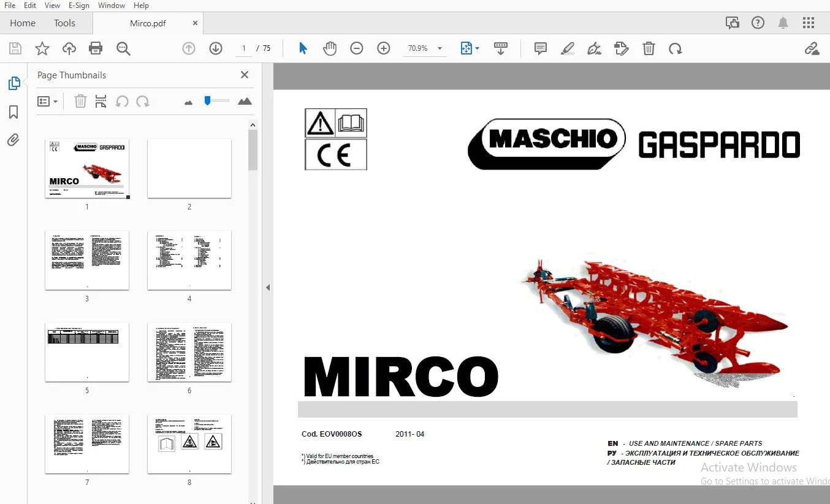
Task: Rotate thumbnails counterclockwise in panel
Action: (122, 102)
